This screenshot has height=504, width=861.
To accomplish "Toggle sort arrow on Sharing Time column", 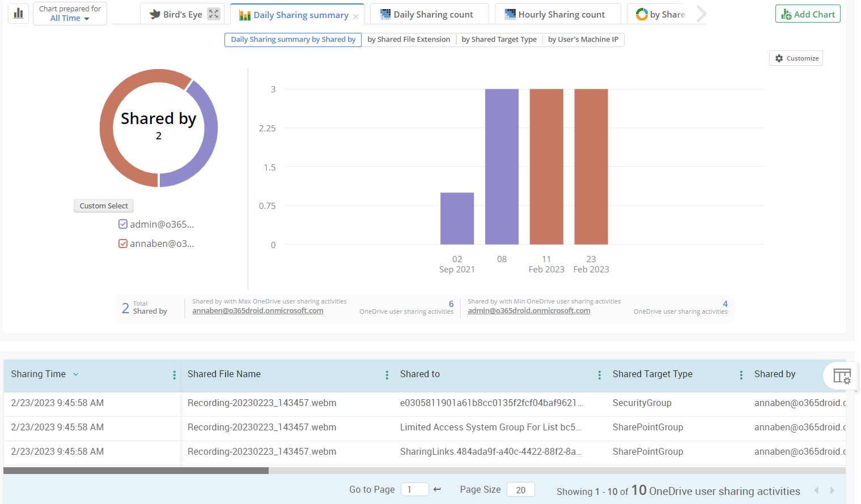I will click(76, 374).
